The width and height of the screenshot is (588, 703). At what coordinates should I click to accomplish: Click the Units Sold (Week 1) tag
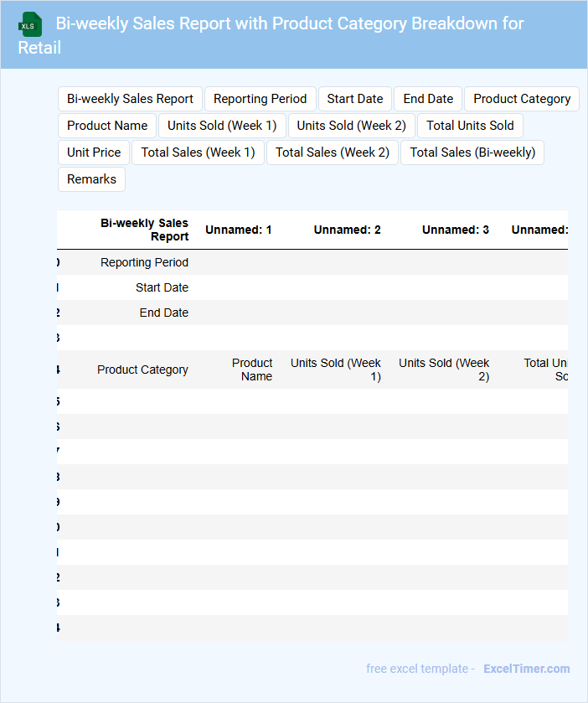tap(222, 126)
